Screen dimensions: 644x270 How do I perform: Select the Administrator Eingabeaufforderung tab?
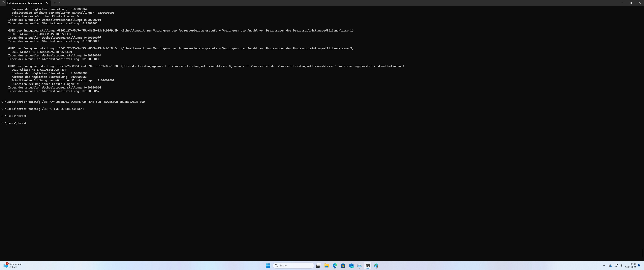[x=28, y=3]
